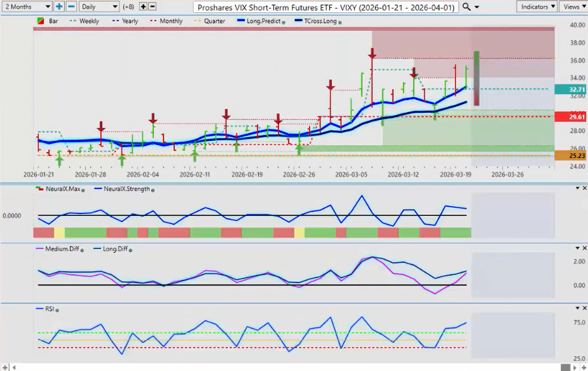Click the magnifying glass symbol search icon
Image resolution: width=588 pixels, height=371 pixels.
click(x=467, y=7)
